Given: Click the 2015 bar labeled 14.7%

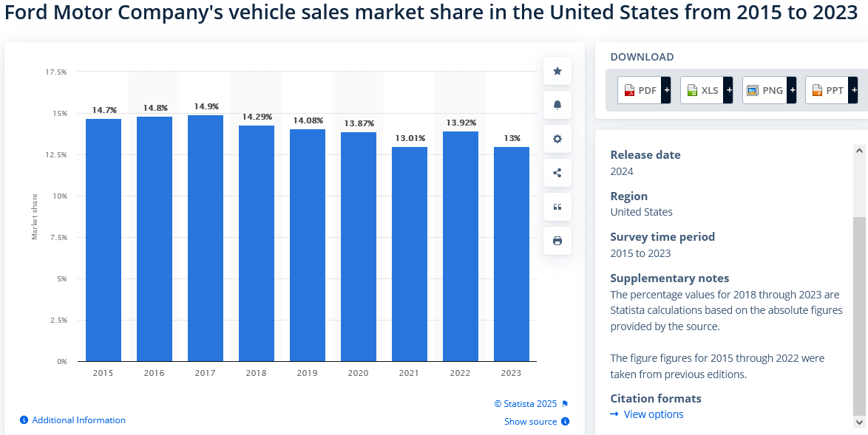Looking at the screenshot, I should coord(104,240).
